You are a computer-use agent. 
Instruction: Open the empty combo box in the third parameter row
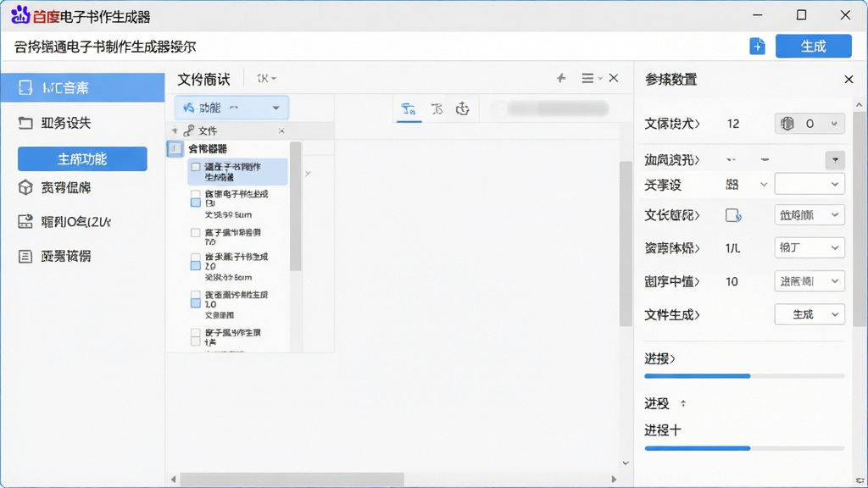[x=810, y=184]
